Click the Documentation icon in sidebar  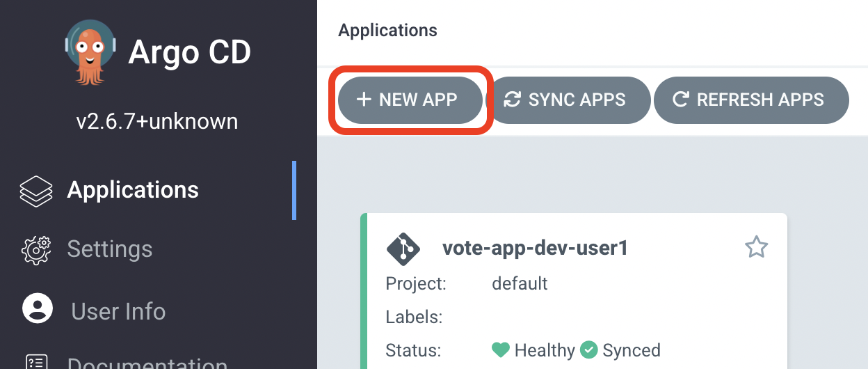(x=37, y=361)
